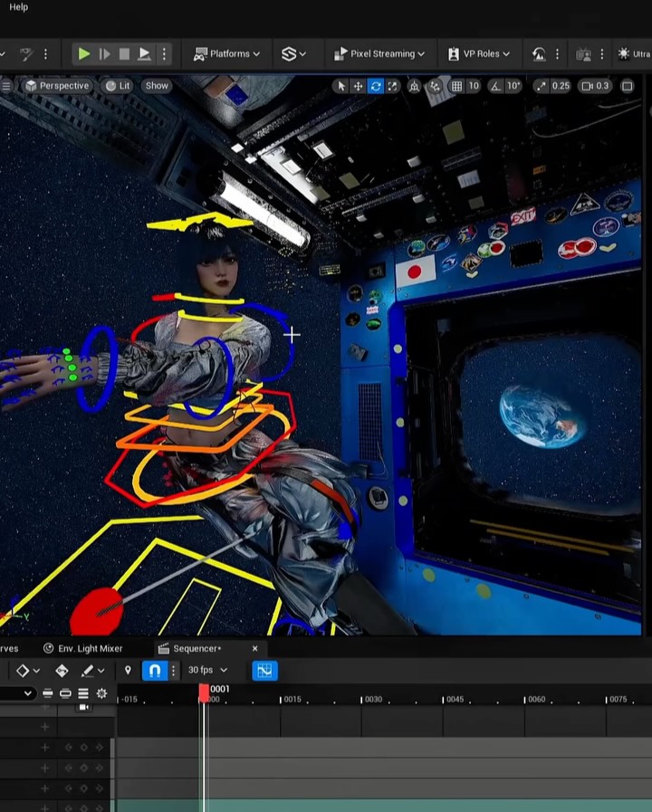Screen dimensions: 652x812
Task: Open the Help menu
Action: point(18,7)
